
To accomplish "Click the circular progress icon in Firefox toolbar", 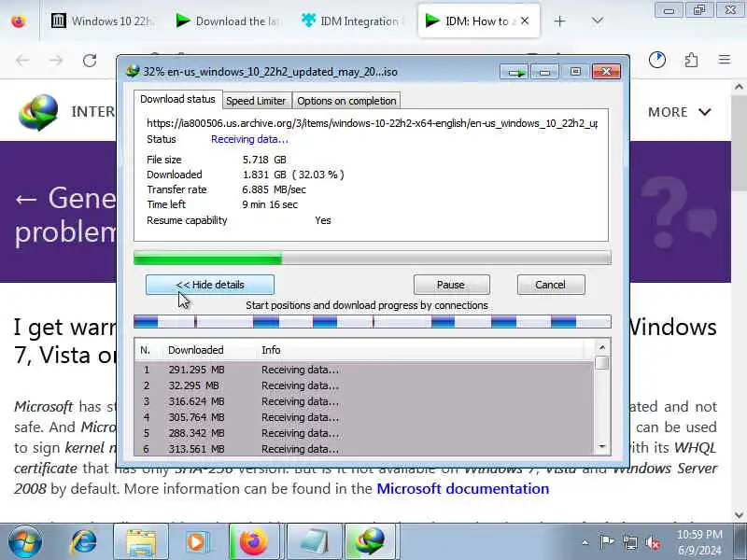I will tap(657, 60).
